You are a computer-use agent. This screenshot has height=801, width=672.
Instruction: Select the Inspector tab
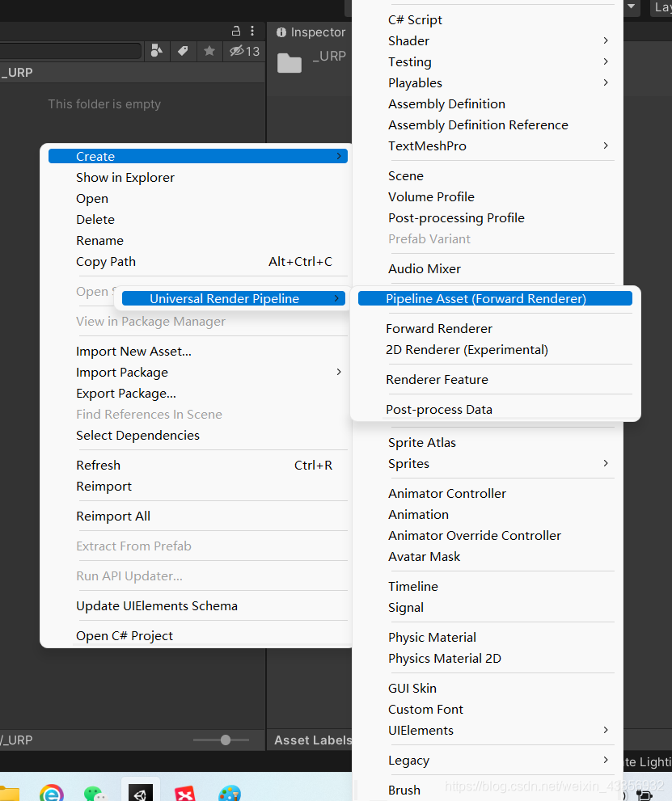pyautogui.click(x=311, y=32)
